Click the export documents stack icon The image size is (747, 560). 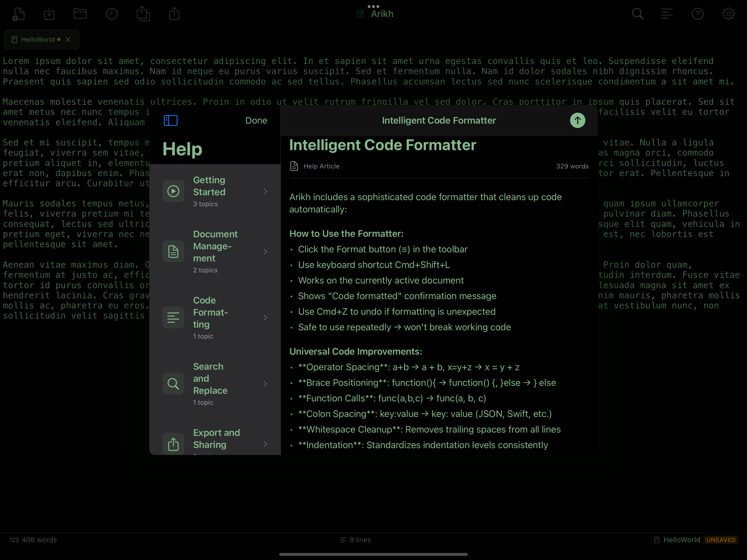[143, 14]
